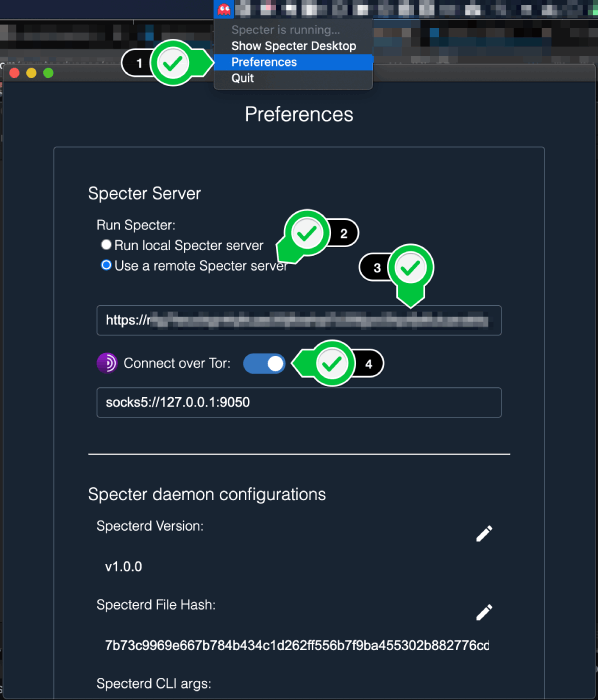The width and height of the screenshot is (598, 700).
Task: Disable the Connect over Tor switch
Action: tap(264, 363)
